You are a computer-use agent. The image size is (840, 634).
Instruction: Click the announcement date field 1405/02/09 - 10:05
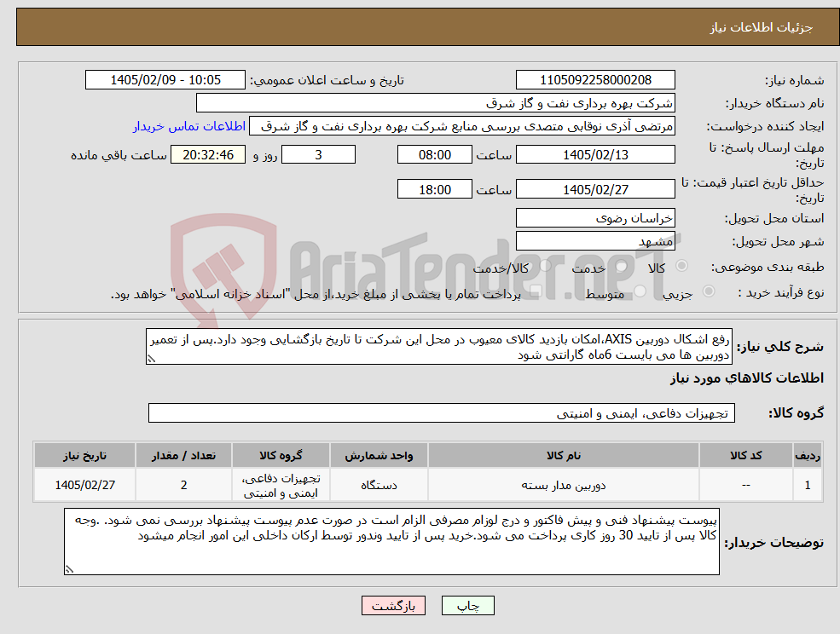click(165, 80)
